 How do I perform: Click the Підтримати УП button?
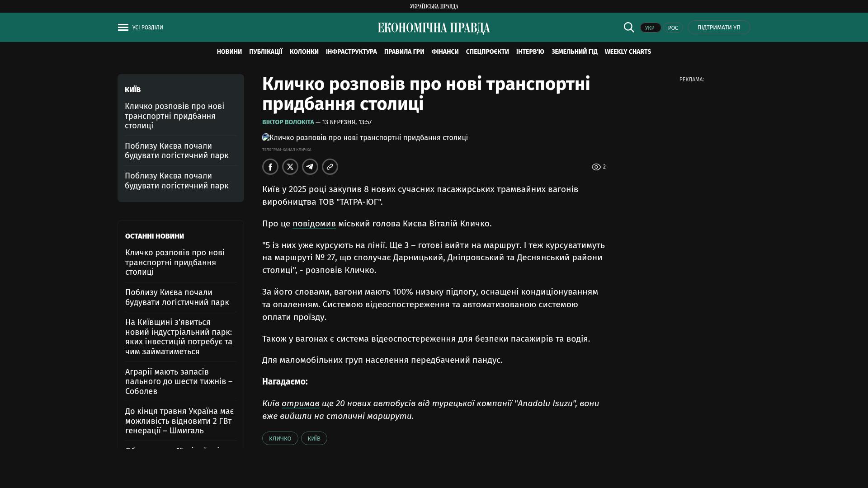point(719,28)
